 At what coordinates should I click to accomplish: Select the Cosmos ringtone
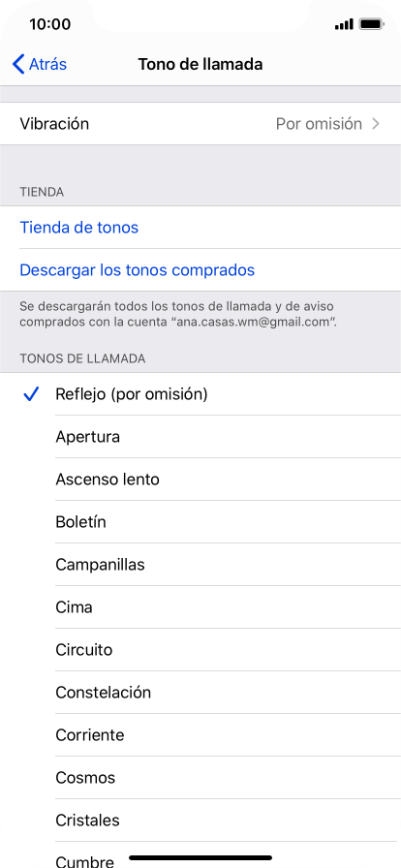pyautogui.click(x=200, y=778)
